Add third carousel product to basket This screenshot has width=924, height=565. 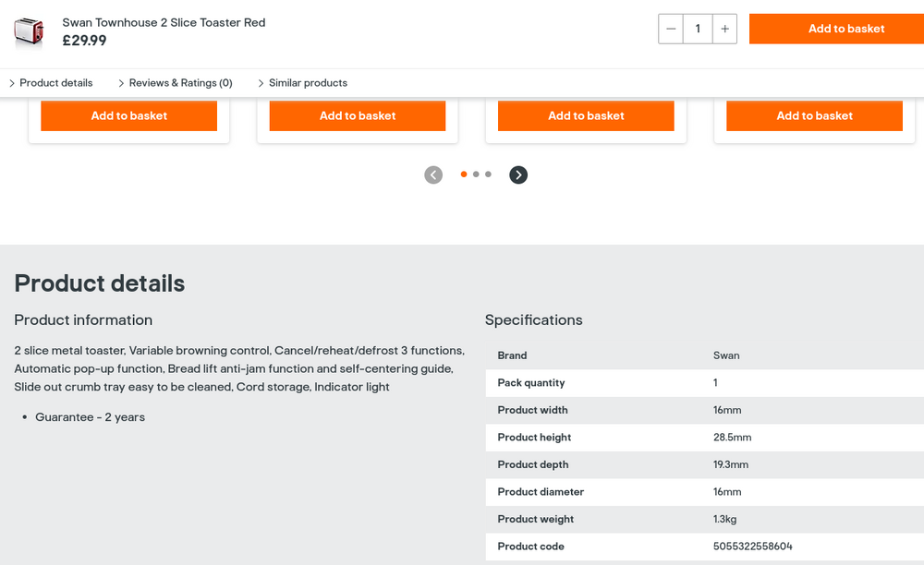click(x=587, y=115)
